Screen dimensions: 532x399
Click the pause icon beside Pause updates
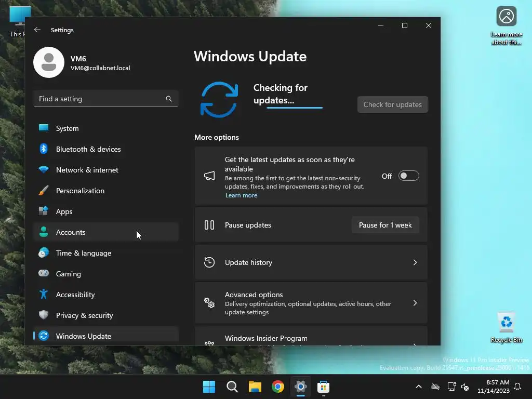[209, 225]
